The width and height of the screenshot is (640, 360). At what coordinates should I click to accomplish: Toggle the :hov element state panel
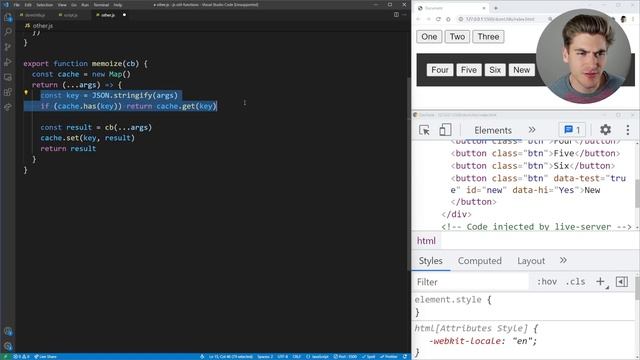[x=547, y=282]
